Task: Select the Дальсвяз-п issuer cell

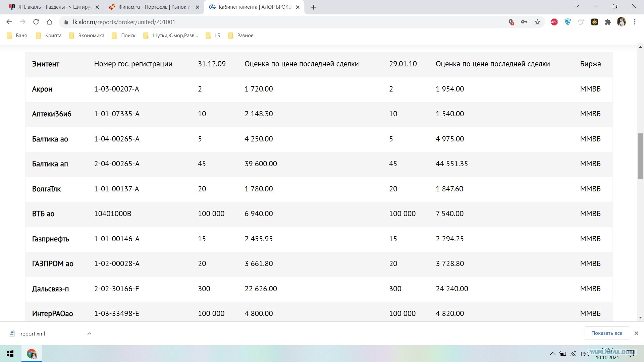Action: [50, 289]
